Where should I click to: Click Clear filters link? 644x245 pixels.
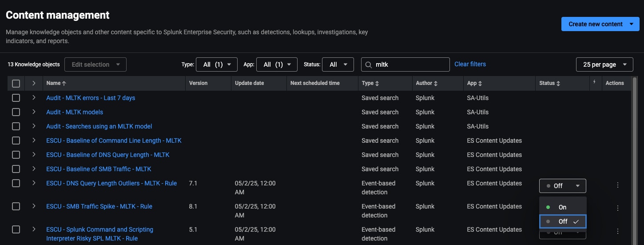pyautogui.click(x=470, y=64)
